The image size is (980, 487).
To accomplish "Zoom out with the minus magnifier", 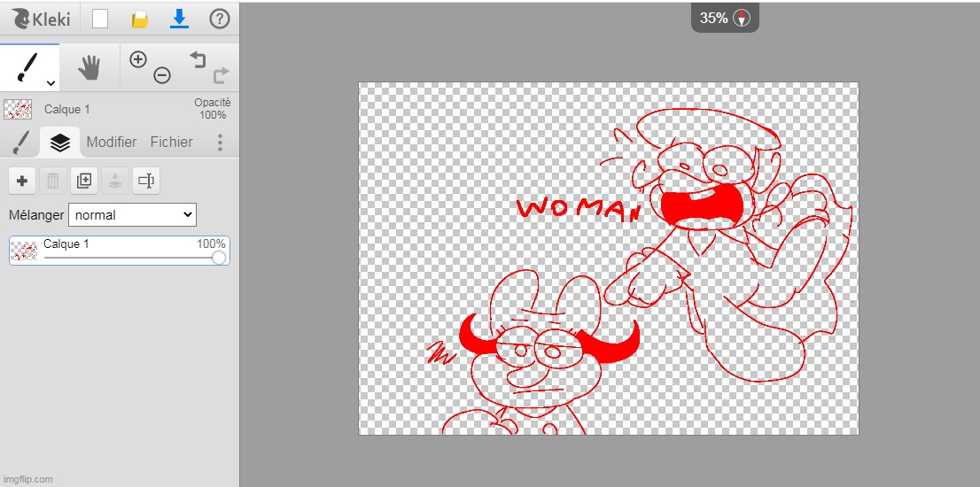I will point(162,75).
